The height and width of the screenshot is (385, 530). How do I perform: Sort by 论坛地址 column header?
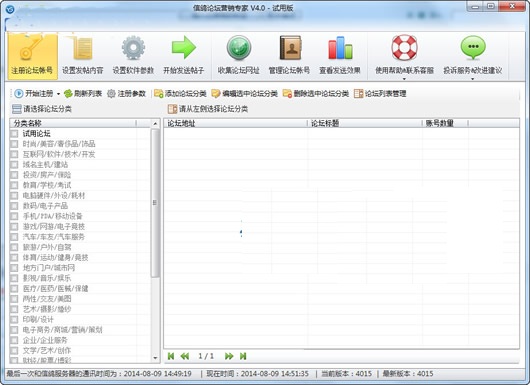coord(235,123)
